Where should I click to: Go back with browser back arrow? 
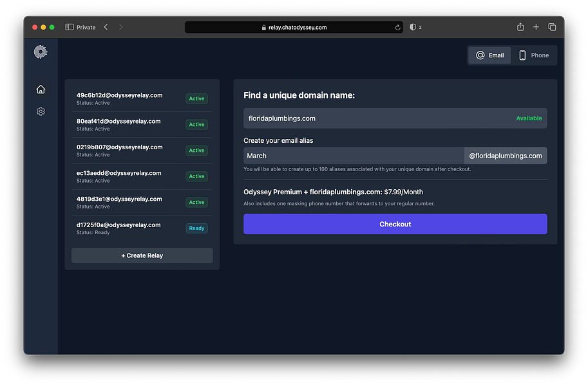coord(106,27)
